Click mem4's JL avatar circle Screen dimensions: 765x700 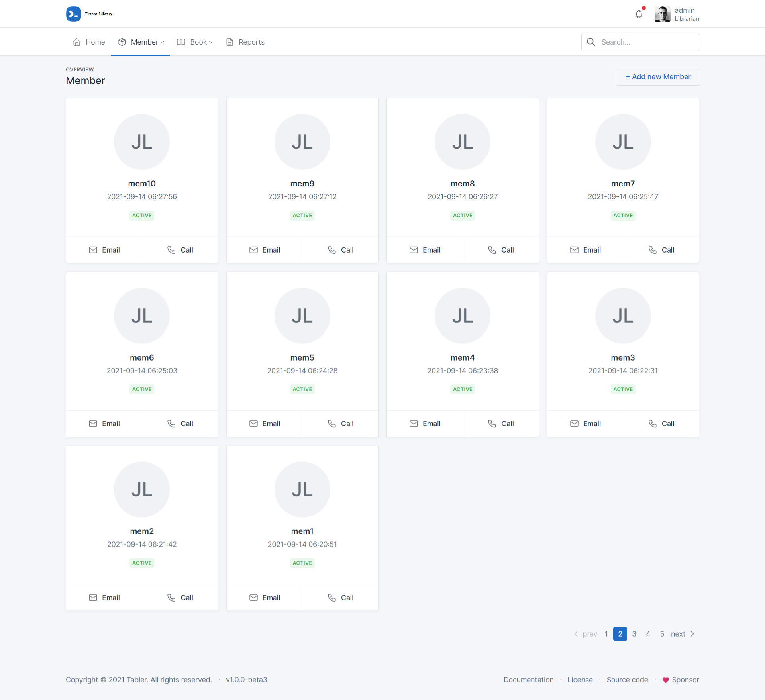462,316
